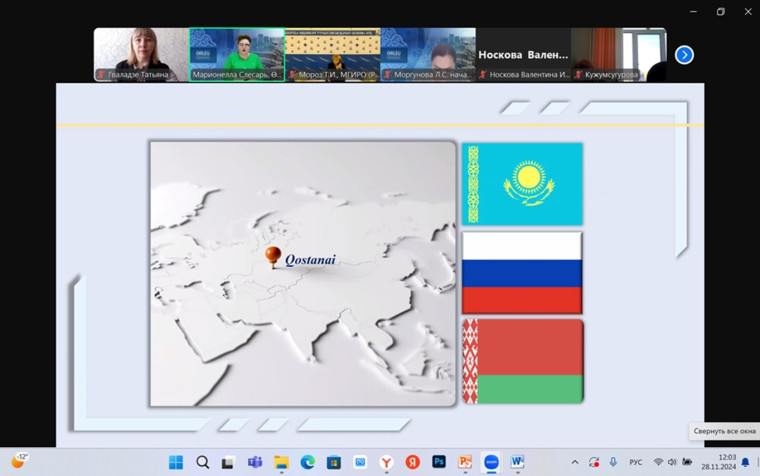Click the Zoom app taskbar icon
760x476 pixels.
[x=491, y=462]
